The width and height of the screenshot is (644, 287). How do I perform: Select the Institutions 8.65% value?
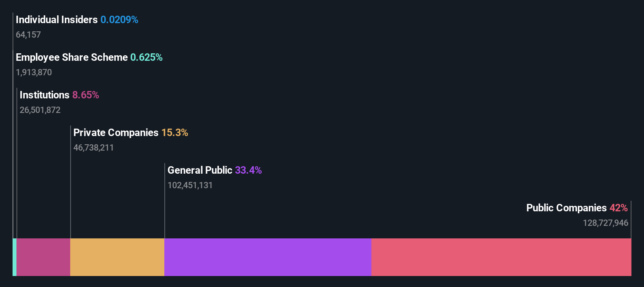click(x=86, y=95)
